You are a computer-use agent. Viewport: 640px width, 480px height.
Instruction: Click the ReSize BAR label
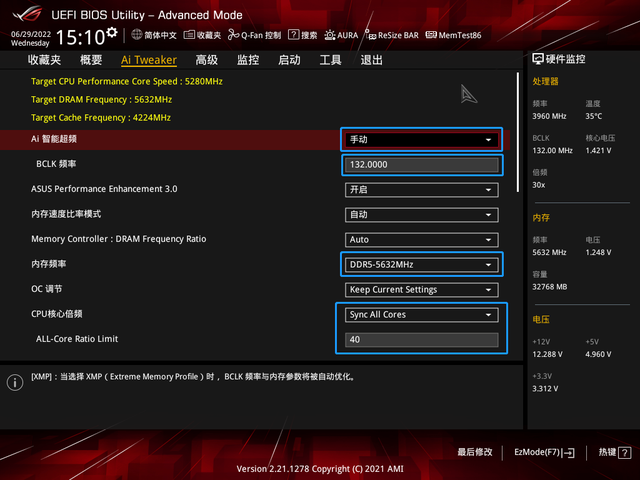click(x=398, y=35)
